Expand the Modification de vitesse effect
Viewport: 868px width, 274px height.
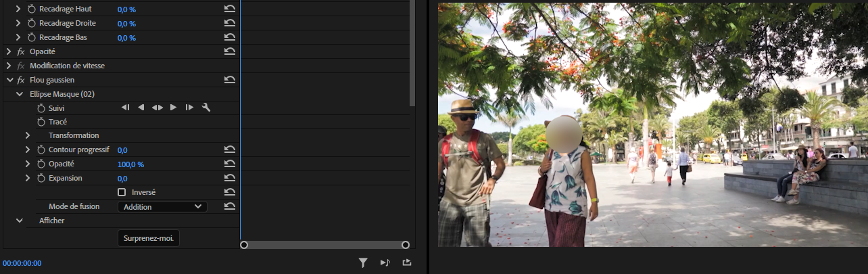pos(9,66)
